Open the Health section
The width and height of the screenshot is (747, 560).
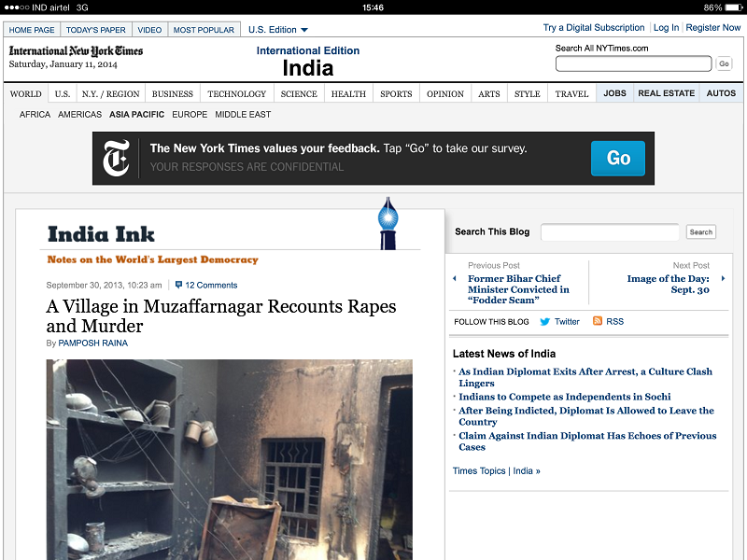348,94
